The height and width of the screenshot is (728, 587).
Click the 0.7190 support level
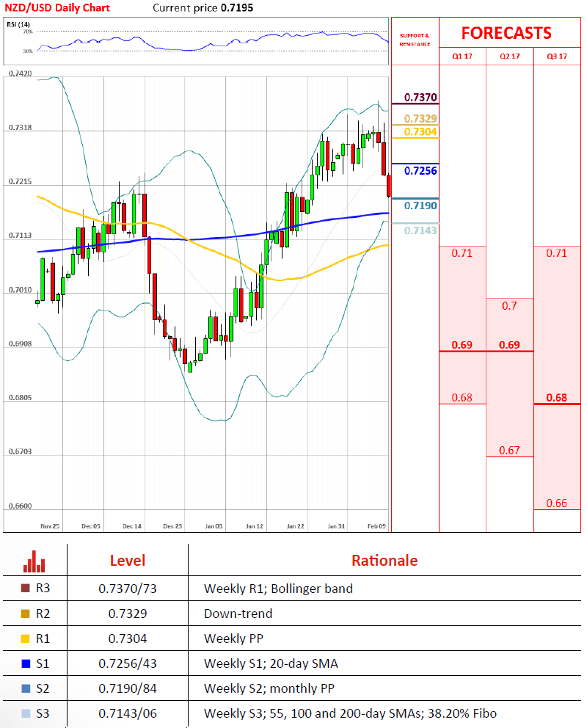pos(420,205)
